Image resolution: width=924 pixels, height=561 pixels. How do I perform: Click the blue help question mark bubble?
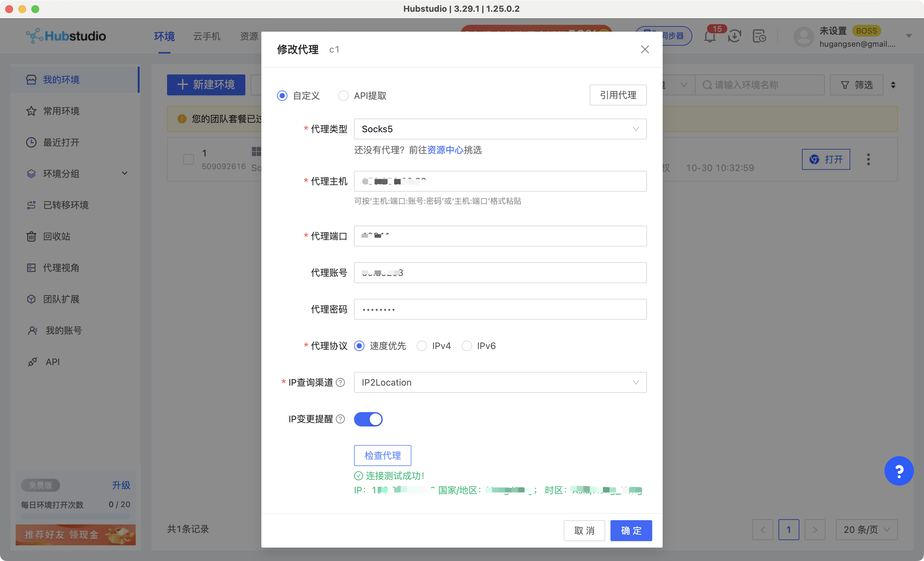(899, 471)
